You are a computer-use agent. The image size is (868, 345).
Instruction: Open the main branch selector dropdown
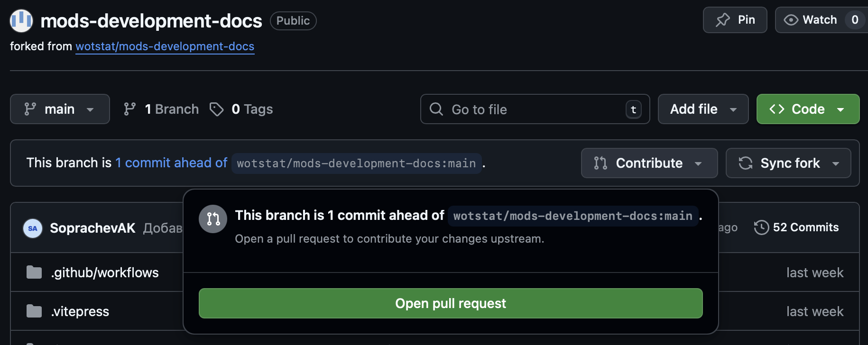[60, 109]
